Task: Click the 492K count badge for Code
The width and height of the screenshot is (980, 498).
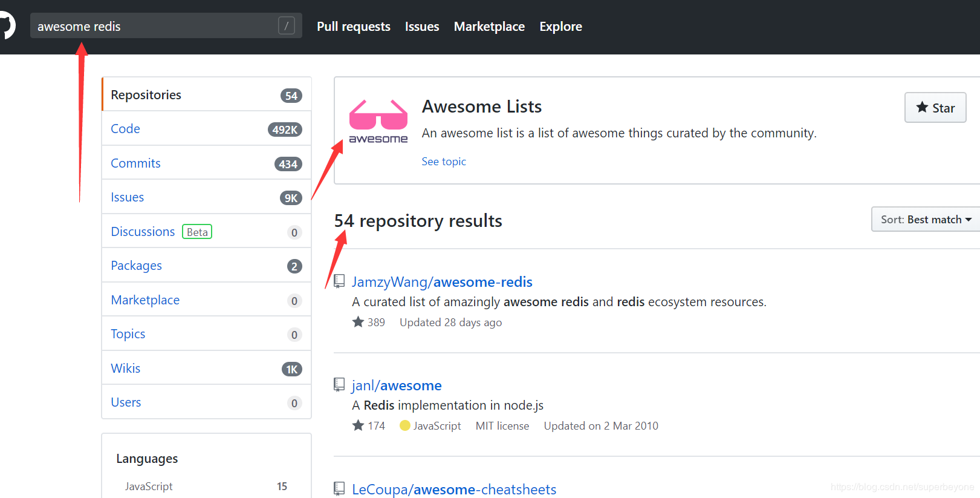Action: pyautogui.click(x=285, y=129)
